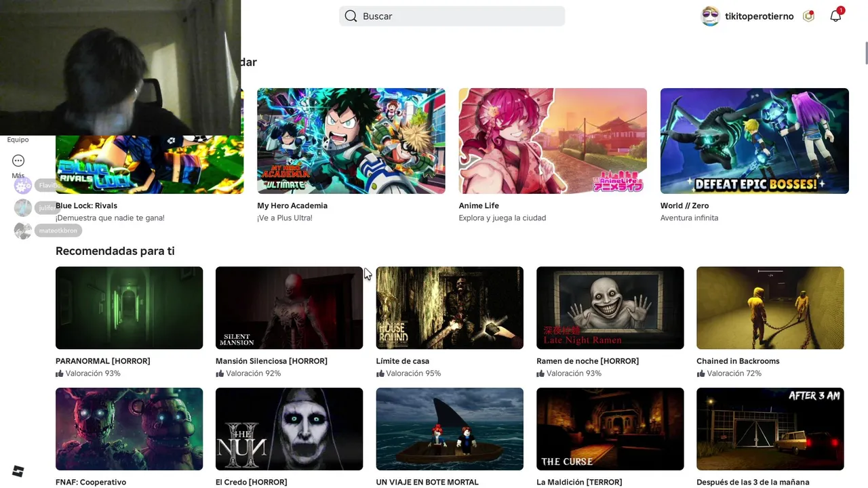Open FNAF: Cooperativo thumbnail
The image size is (868, 488).
pyautogui.click(x=129, y=429)
